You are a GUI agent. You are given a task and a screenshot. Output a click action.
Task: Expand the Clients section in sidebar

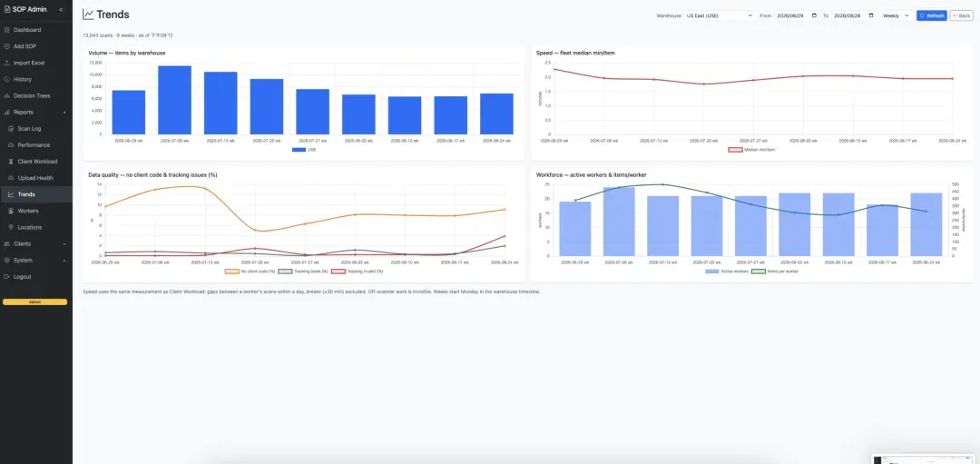[x=36, y=244]
